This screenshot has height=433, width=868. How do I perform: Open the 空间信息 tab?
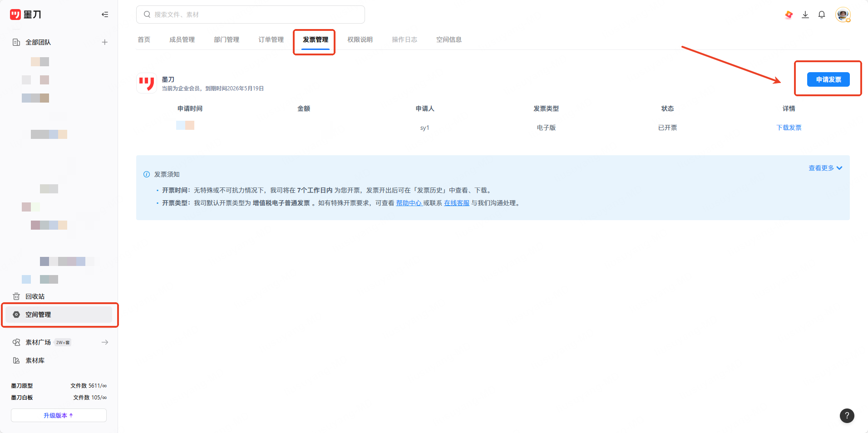pyautogui.click(x=449, y=39)
